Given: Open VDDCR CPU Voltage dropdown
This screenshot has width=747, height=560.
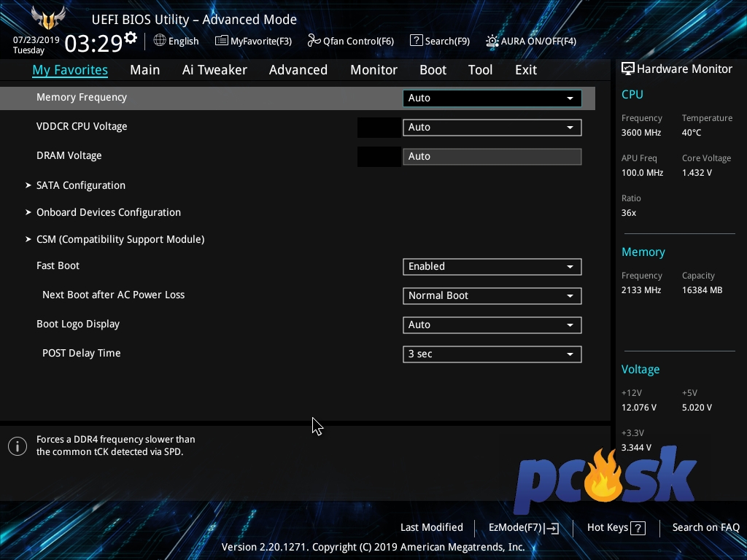Looking at the screenshot, I should pos(492,127).
